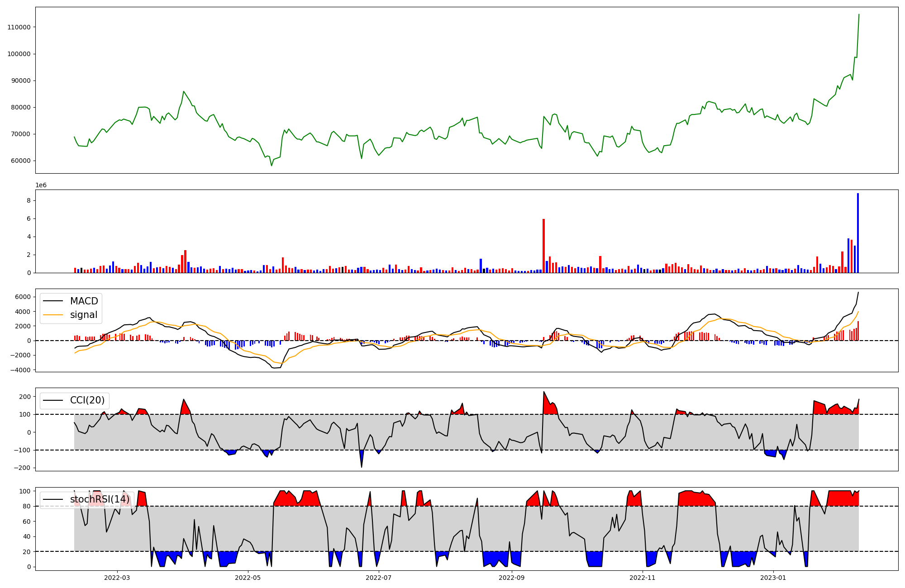Screen dimensions: 905x588
Task: Click the 6000 tick on MACD axis
Action: tap(23, 297)
